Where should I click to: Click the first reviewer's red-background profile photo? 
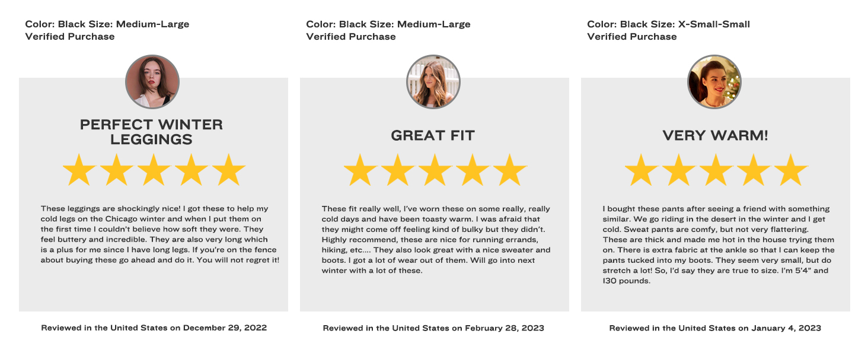[x=152, y=81]
